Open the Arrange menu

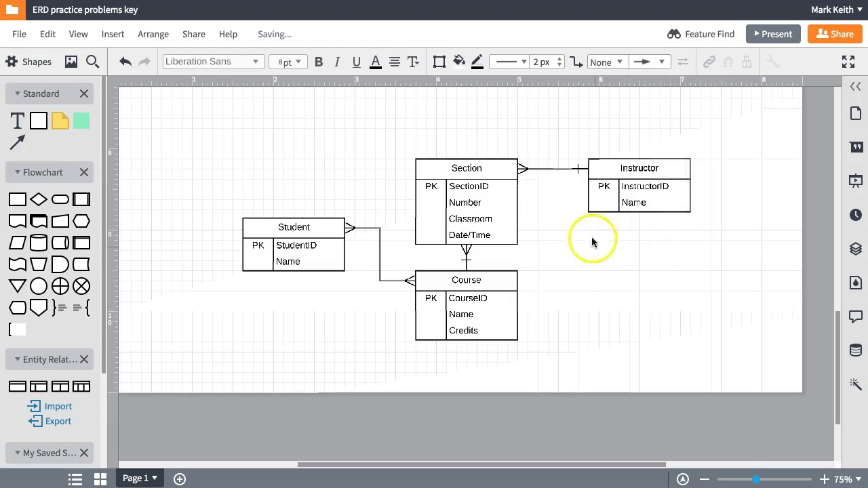(153, 34)
